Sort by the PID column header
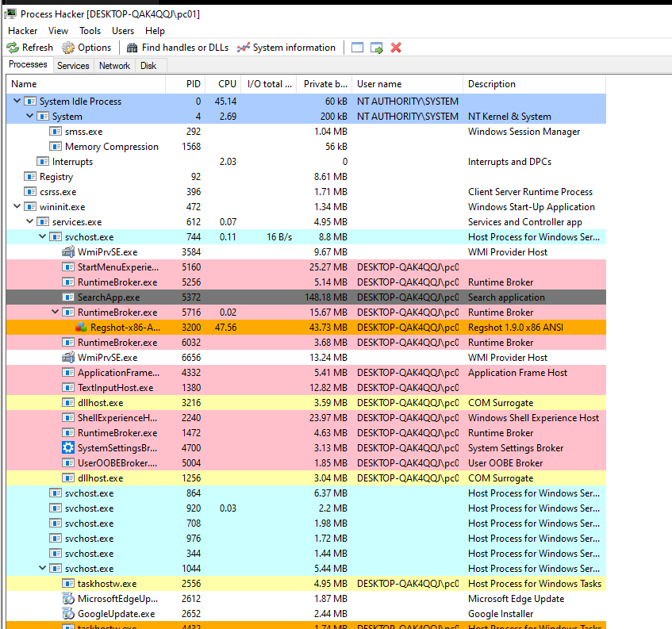Image resolution: width=672 pixels, height=629 pixels. 186,84
